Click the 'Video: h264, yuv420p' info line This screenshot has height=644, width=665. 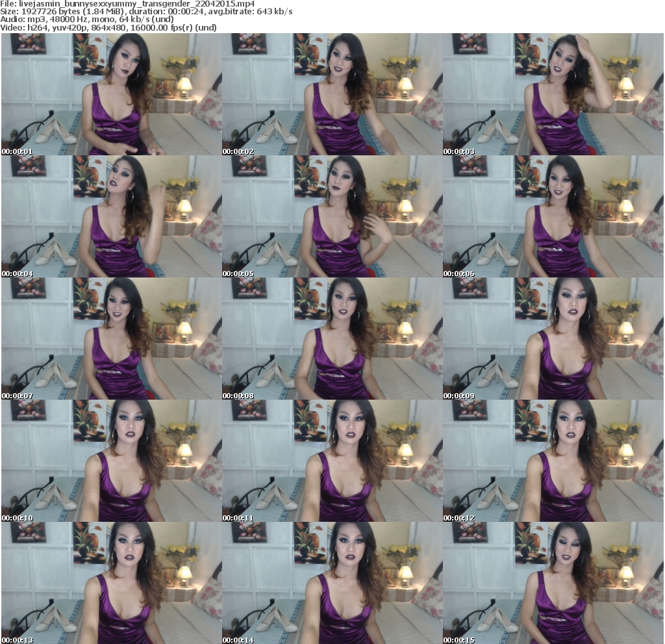tap(108, 27)
